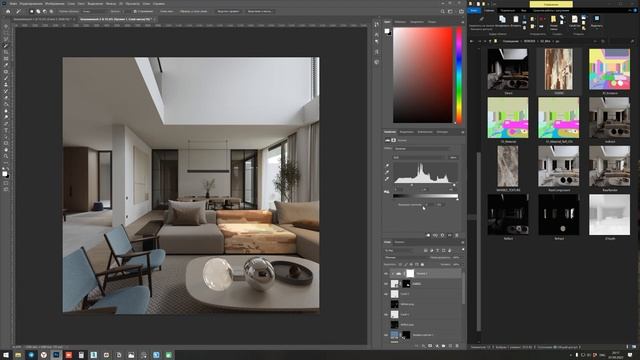Screen dimensions: 640x360
Task: Choose the Subtract from Selection mode in options bar
Action: [44, 11]
